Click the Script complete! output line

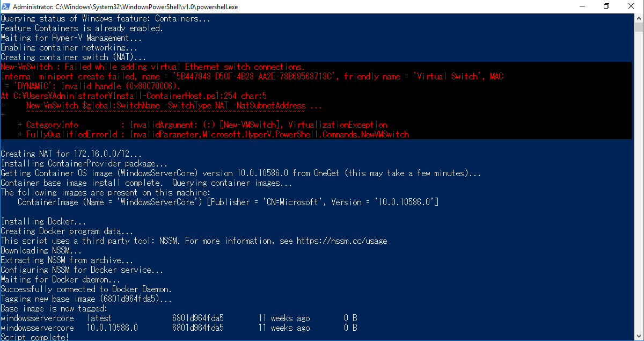point(35,337)
